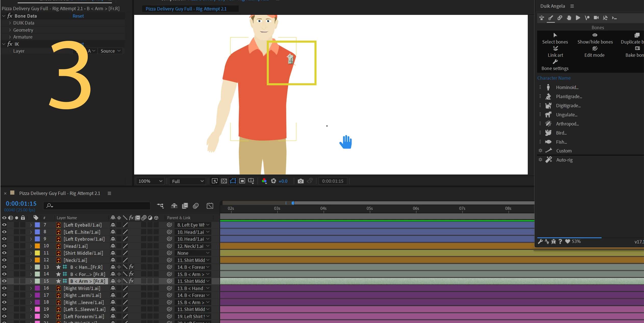Click the Fish... structure button
The image size is (644, 323).
[561, 142]
